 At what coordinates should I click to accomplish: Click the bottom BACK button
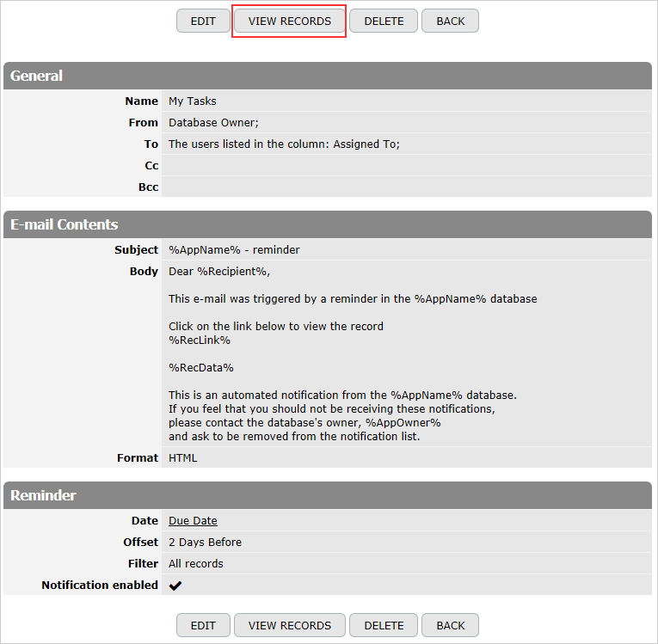[450, 625]
